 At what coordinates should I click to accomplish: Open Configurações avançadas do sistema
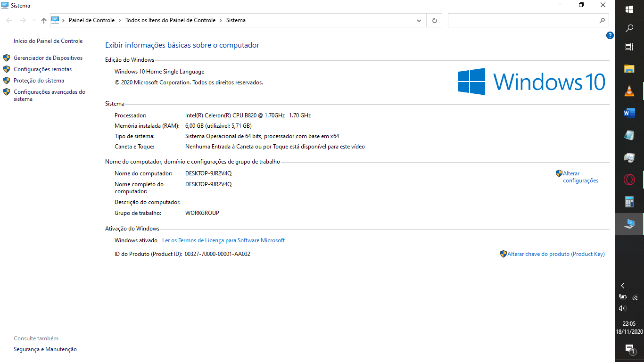50,95
